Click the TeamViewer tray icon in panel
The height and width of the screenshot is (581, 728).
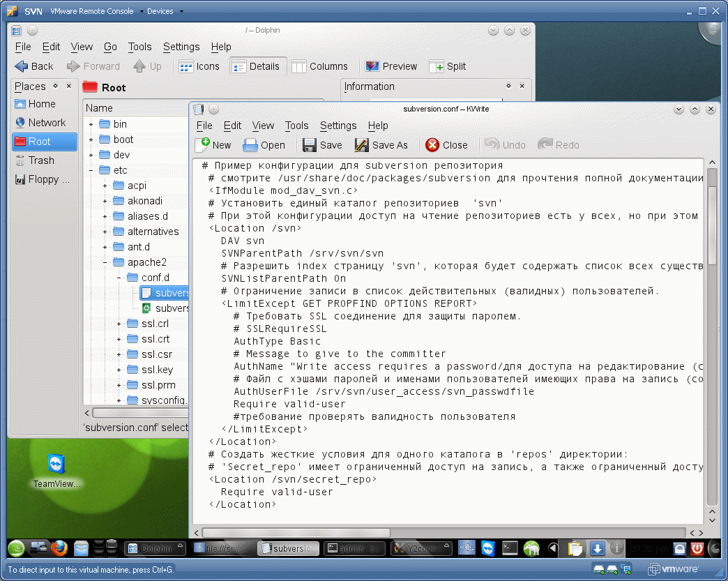click(488, 548)
